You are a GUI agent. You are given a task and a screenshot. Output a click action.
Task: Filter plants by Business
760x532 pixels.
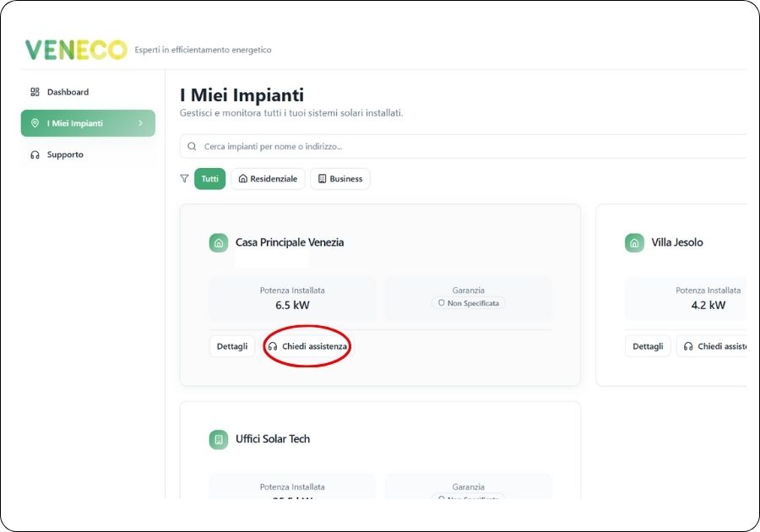(339, 179)
